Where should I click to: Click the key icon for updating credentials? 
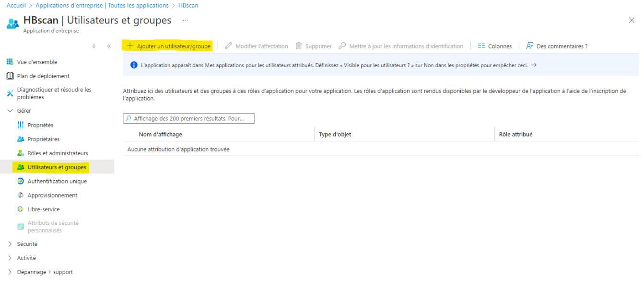[x=342, y=46]
